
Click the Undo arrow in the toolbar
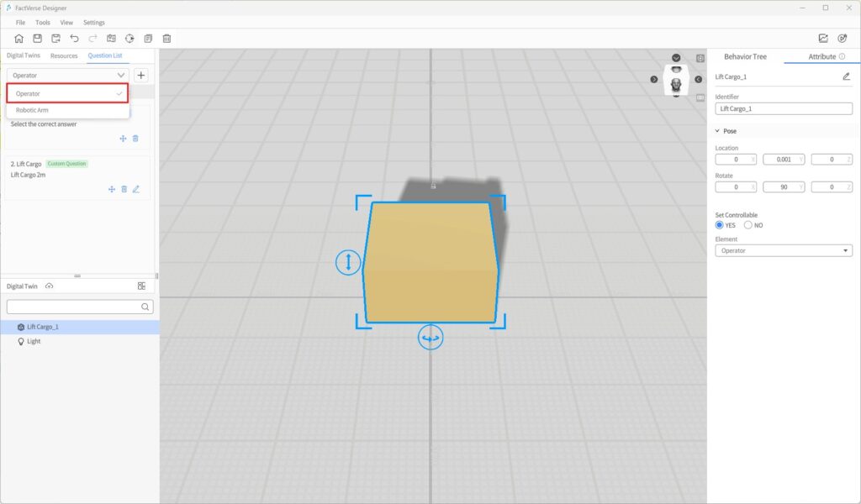pyautogui.click(x=75, y=39)
